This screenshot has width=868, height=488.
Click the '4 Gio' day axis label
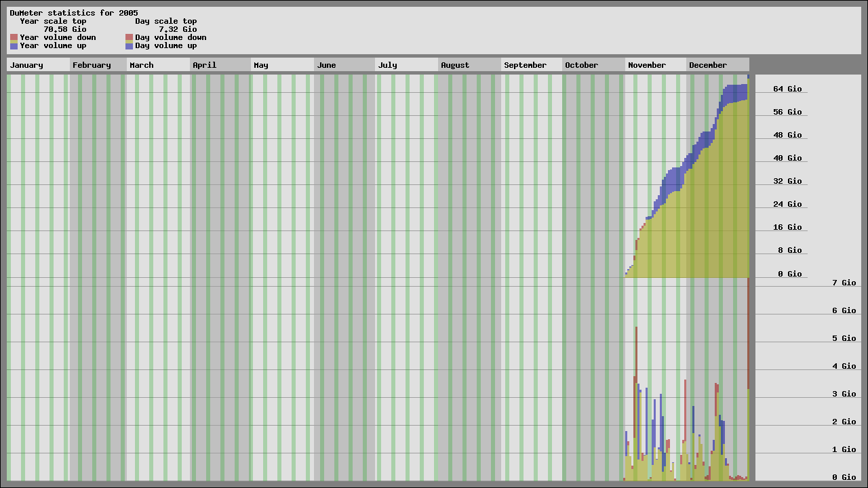coord(844,366)
